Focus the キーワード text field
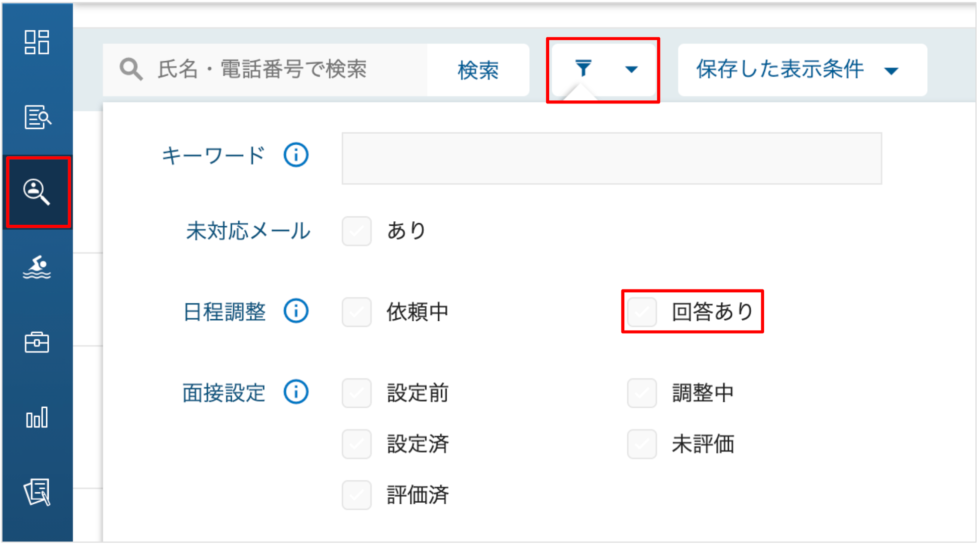This screenshot has height=548, width=980. point(612,159)
